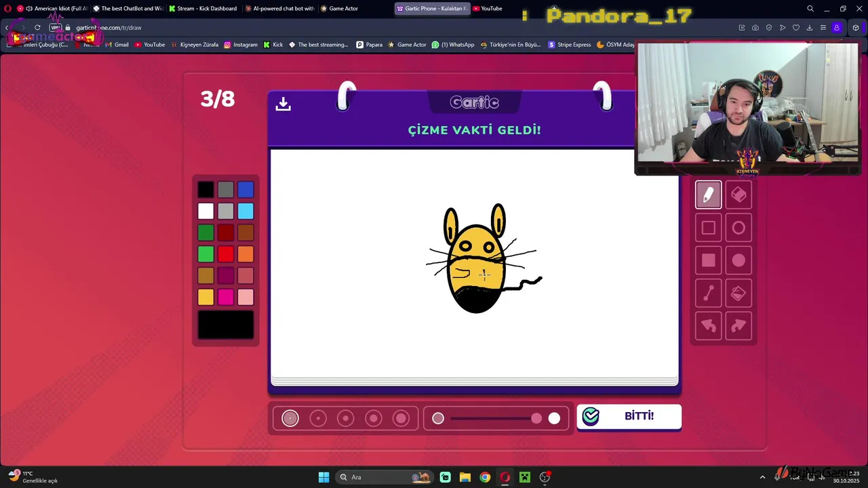Image resolution: width=868 pixels, height=488 pixels.
Task: Launch Google Chrome from the taskbar
Action: pos(485,477)
